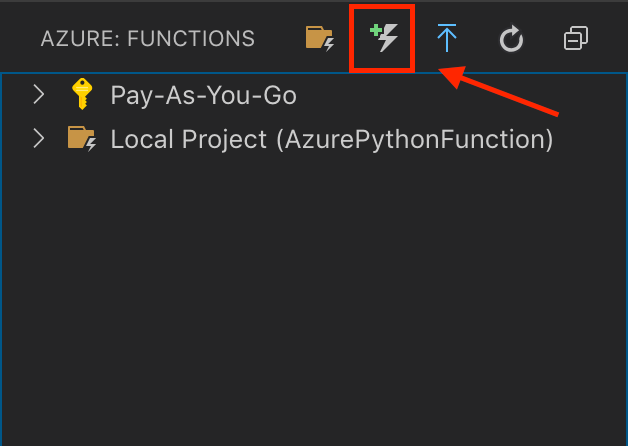Click the stacked squares minus button
This screenshot has height=446, width=628.
pyautogui.click(x=575, y=40)
